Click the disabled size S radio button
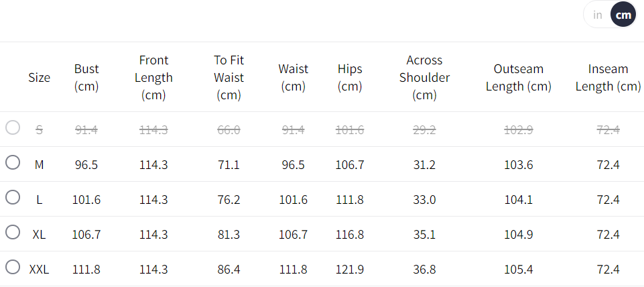Image resolution: width=644 pixels, height=287 pixels. 13,127
